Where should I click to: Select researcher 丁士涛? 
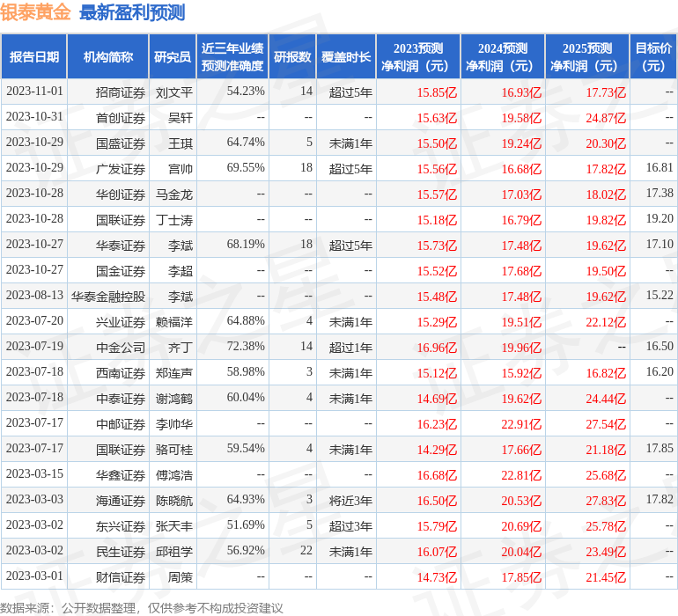point(174,220)
